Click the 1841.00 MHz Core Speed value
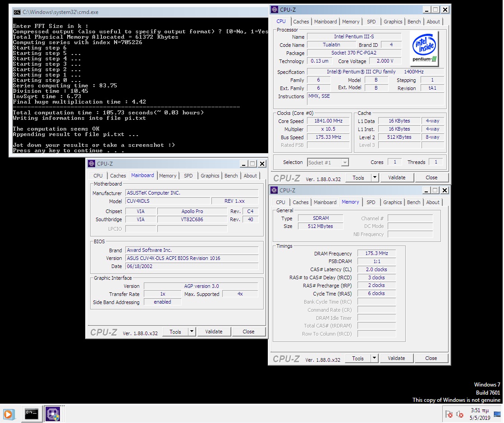This screenshot has height=423, width=504. pos(328,121)
